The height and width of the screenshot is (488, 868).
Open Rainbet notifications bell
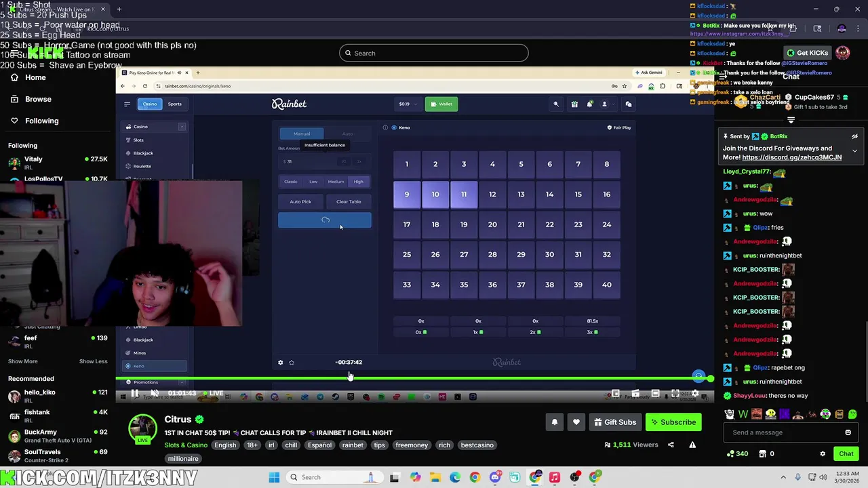pos(589,104)
